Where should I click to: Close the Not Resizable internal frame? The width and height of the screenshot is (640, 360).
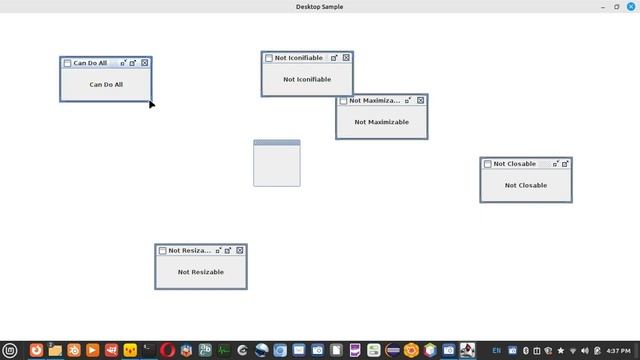click(240, 250)
